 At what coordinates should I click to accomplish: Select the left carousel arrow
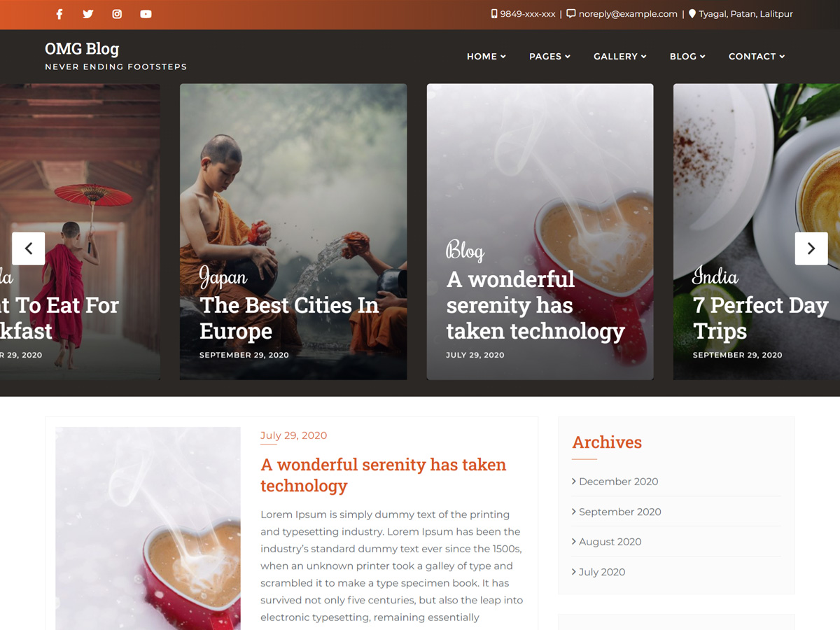(x=29, y=248)
